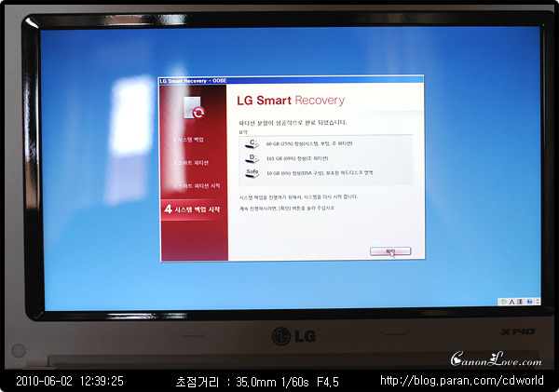Select step 2 스마트 파티션 in sidebar
559x392 pixels.
point(191,163)
